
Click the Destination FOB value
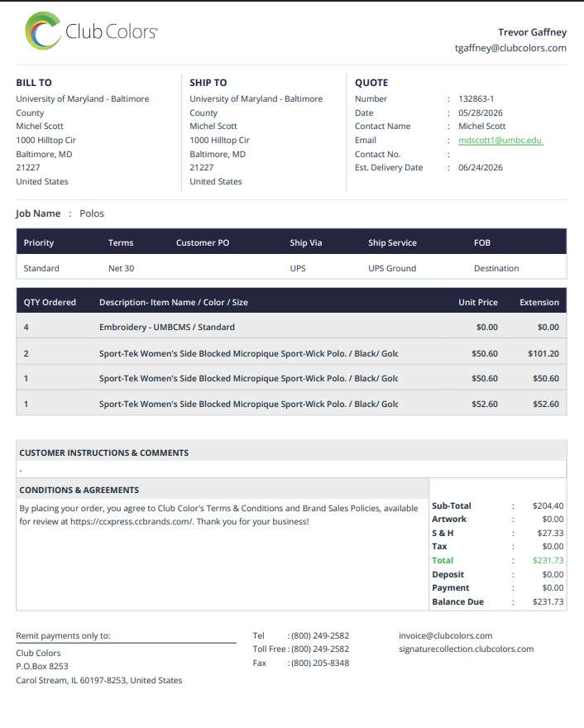pyautogui.click(x=496, y=268)
